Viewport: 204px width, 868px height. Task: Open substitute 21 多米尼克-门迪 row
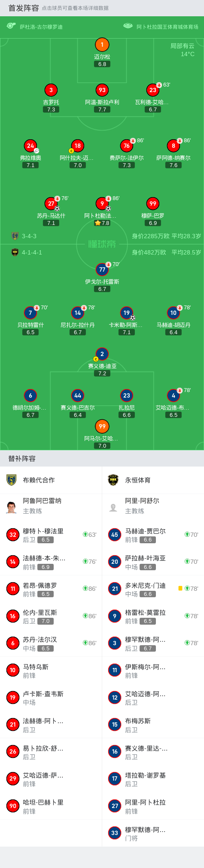click(153, 589)
